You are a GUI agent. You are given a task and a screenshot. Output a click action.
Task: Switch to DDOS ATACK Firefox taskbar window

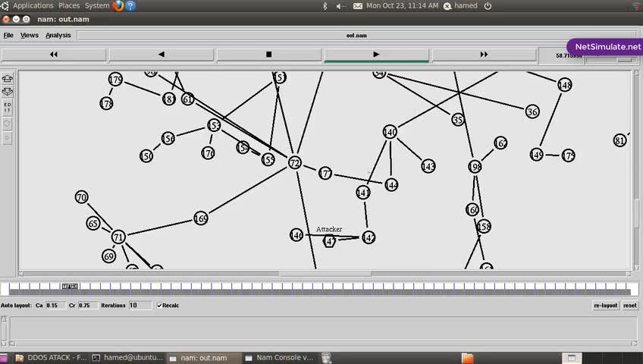point(52,358)
